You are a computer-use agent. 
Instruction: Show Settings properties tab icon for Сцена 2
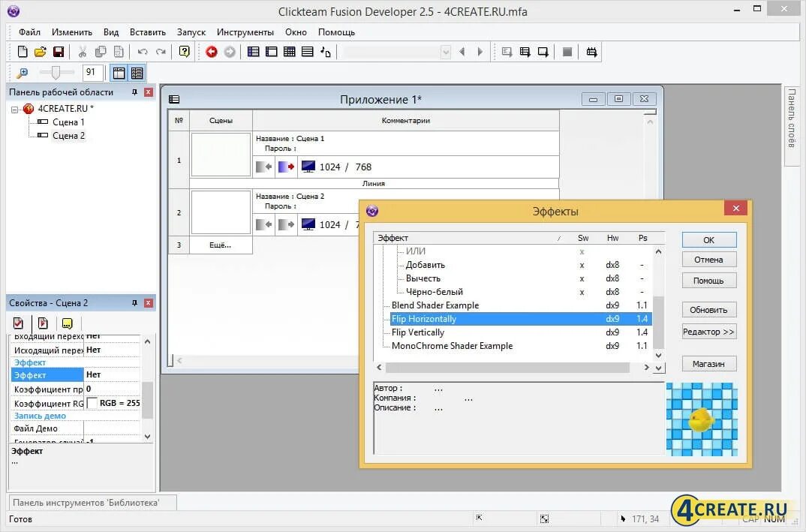(x=19, y=323)
